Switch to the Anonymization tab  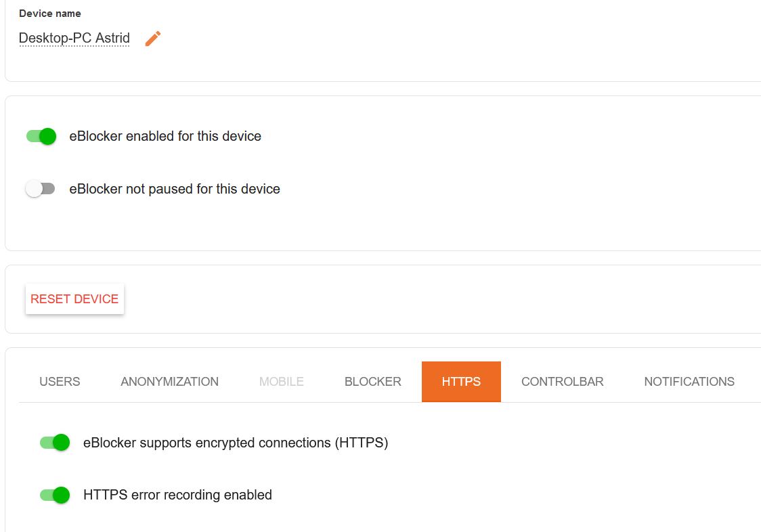(x=169, y=382)
